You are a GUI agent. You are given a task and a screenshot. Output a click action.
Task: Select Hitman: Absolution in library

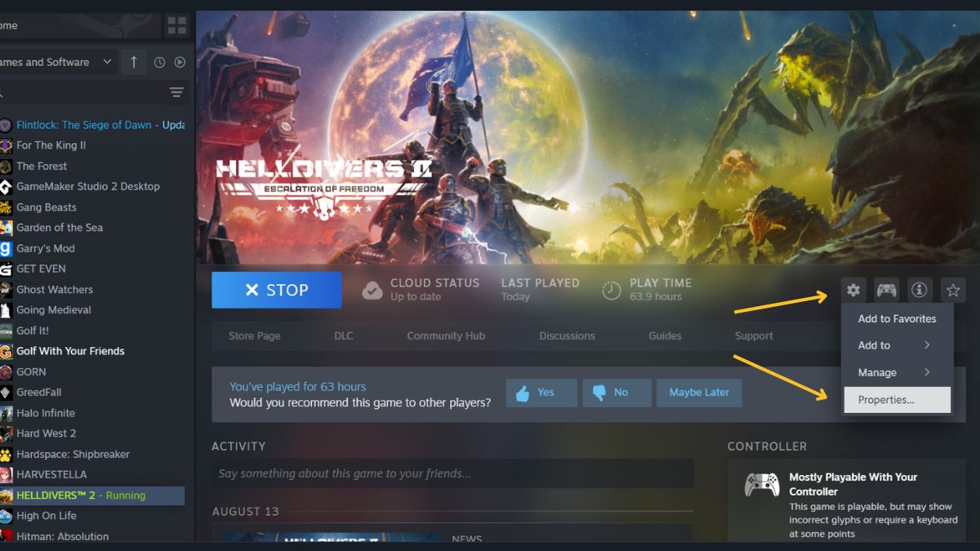(x=63, y=536)
